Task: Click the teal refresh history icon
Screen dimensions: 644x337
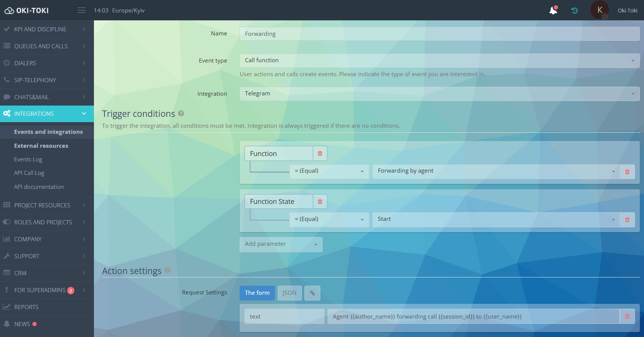Action: click(574, 11)
